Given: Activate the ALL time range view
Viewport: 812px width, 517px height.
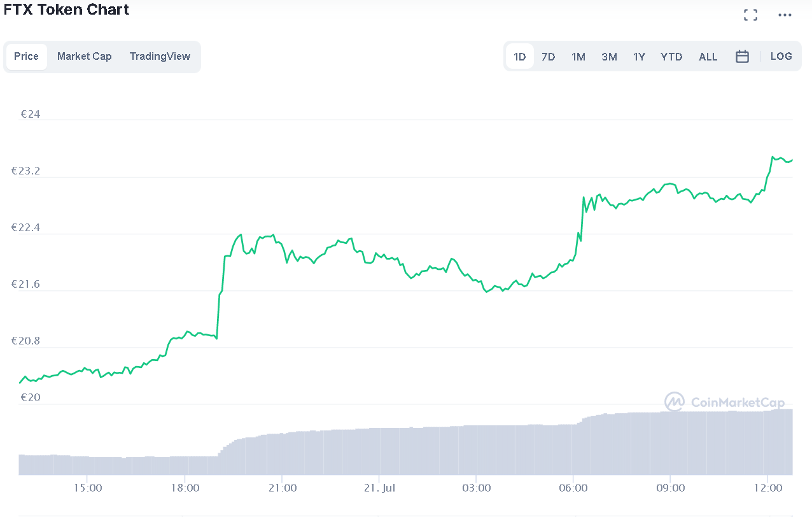Looking at the screenshot, I should [708, 56].
